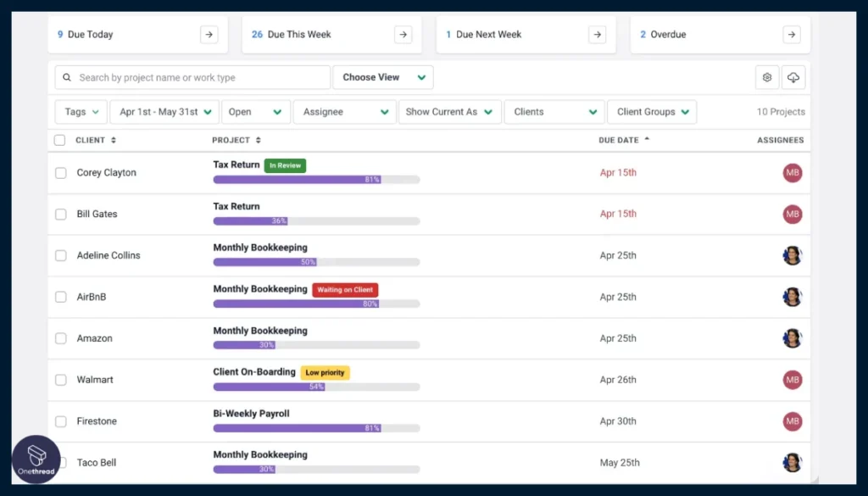Open the Due Today arrow button
Image resolution: width=868 pixels, height=496 pixels.
coord(209,34)
